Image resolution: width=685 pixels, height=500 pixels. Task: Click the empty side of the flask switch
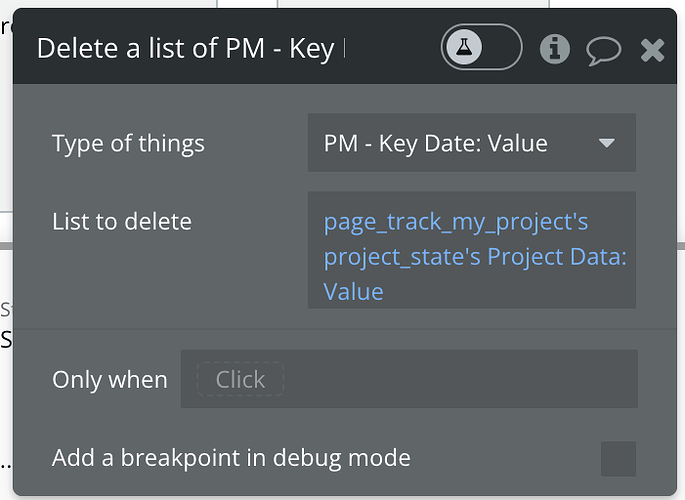501,47
